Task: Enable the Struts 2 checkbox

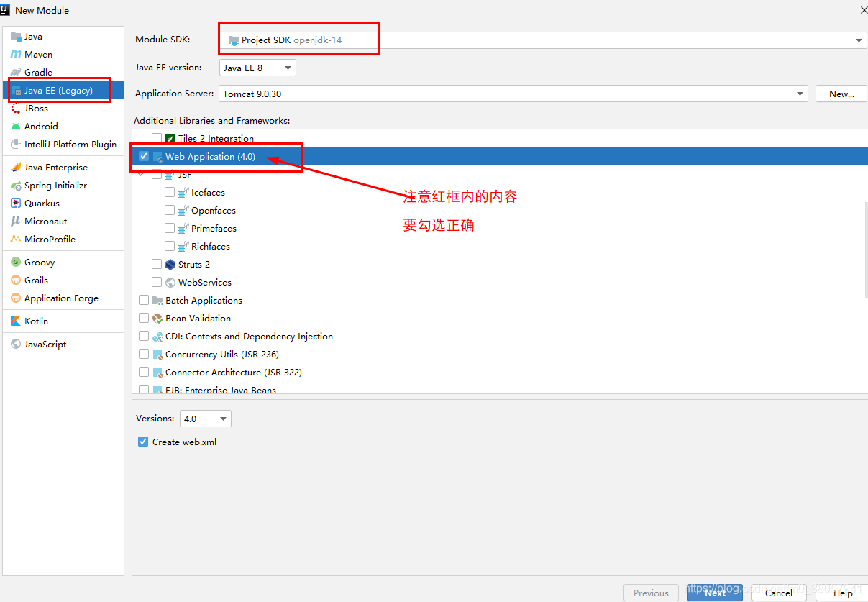Action: coord(157,264)
